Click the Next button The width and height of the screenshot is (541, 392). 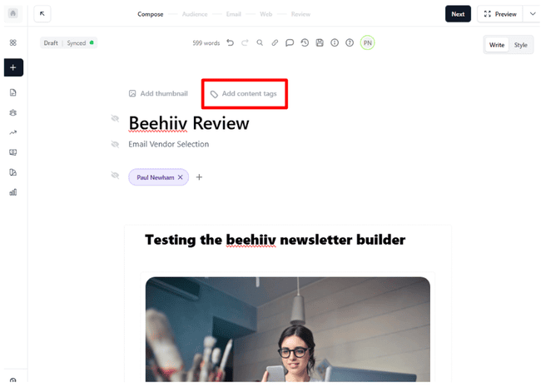click(458, 14)
